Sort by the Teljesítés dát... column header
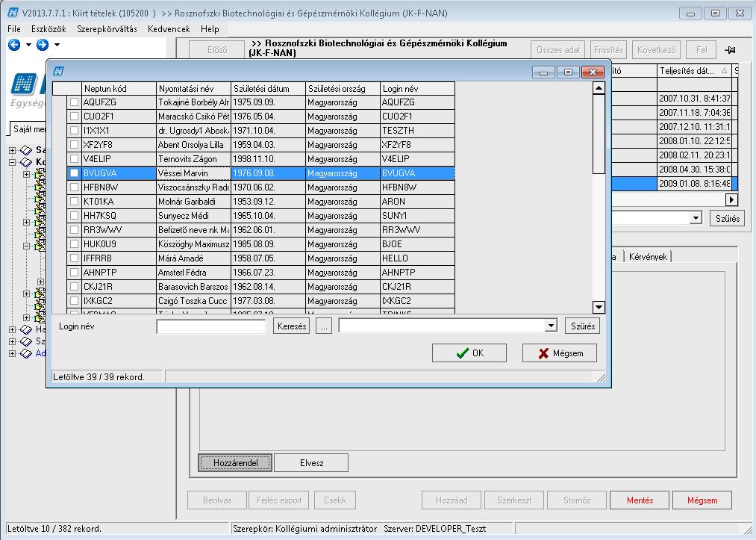756x540 pixels. (x=694, y=71)
